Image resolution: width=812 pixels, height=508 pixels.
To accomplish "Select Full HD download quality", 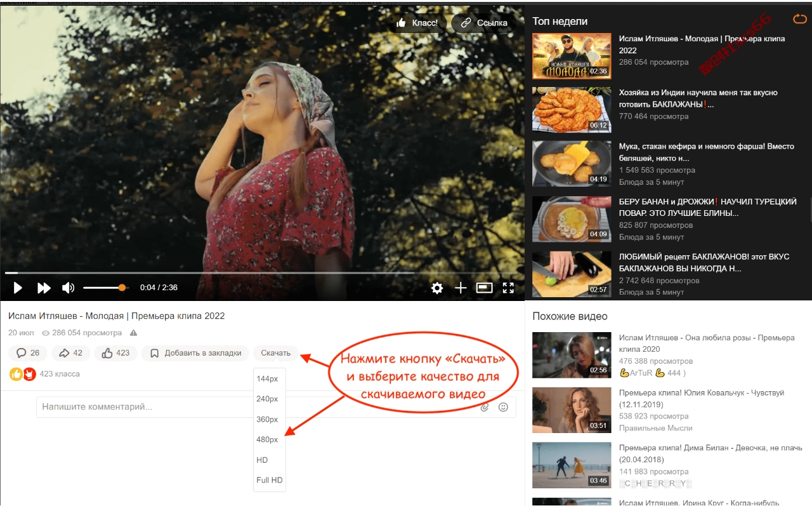I will point(270,480).
